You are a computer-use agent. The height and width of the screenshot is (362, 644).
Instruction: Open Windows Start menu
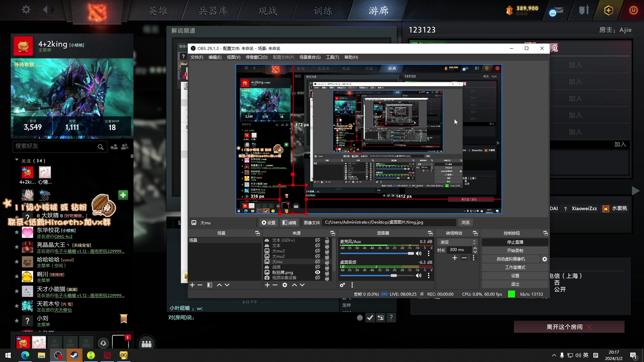point(8,355)
